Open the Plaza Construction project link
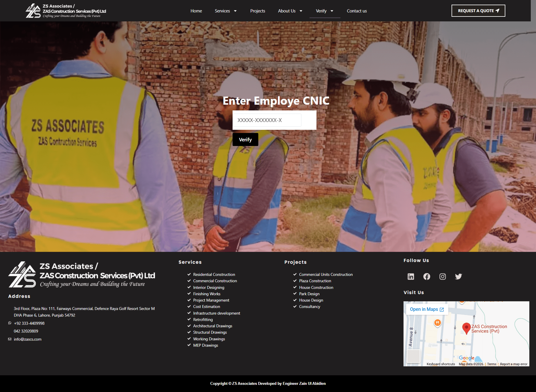The width and height of the screenshot is (536, 392). [x=315, y=281]
